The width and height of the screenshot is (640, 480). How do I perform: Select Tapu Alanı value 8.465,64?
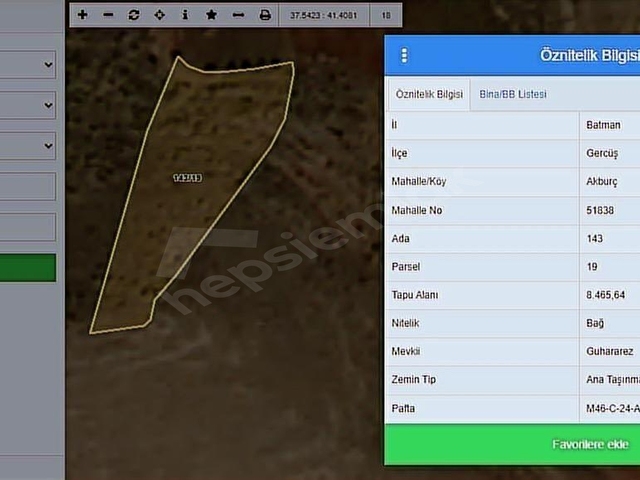coord(605,295)
